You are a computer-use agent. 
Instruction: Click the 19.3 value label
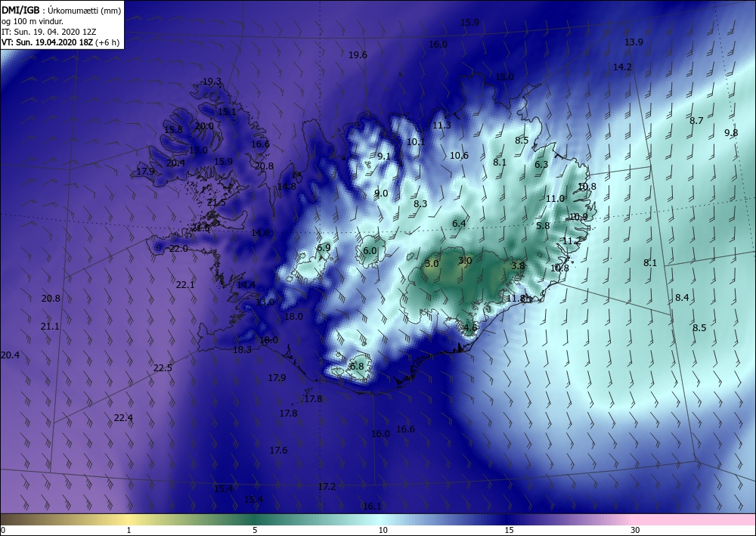pyautogui.click(x=212, y=82)
